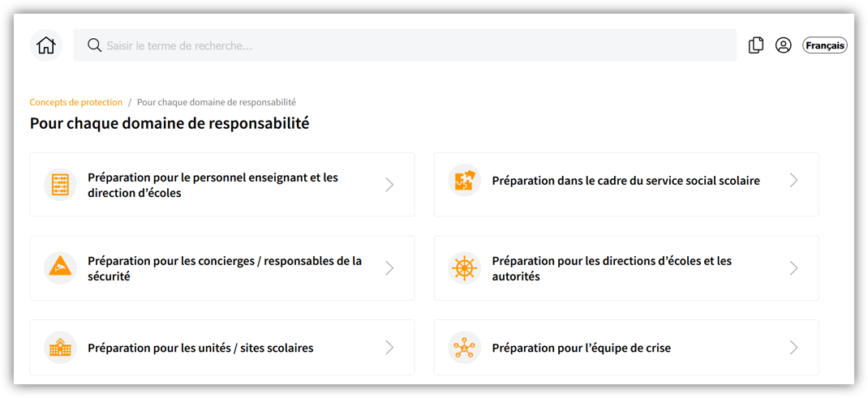Click the network icon for crisis team
This screenshot has width=868, height=398.
[464, 348]
